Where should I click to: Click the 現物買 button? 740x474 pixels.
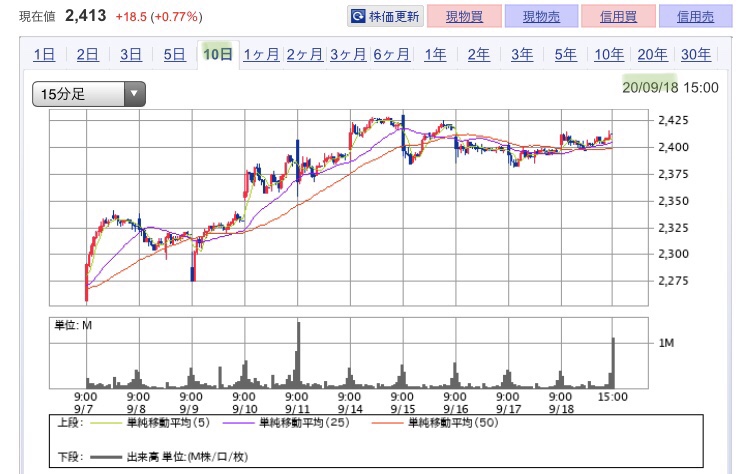[464, 17]
